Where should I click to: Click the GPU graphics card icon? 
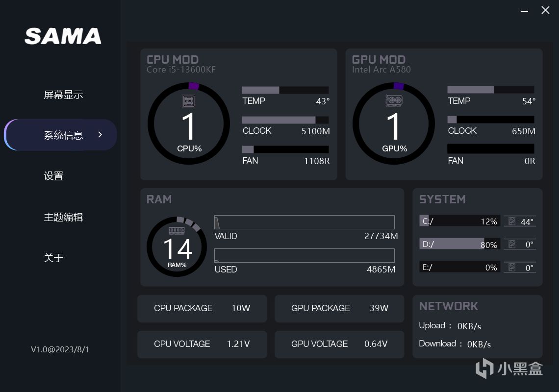[394, 101]
